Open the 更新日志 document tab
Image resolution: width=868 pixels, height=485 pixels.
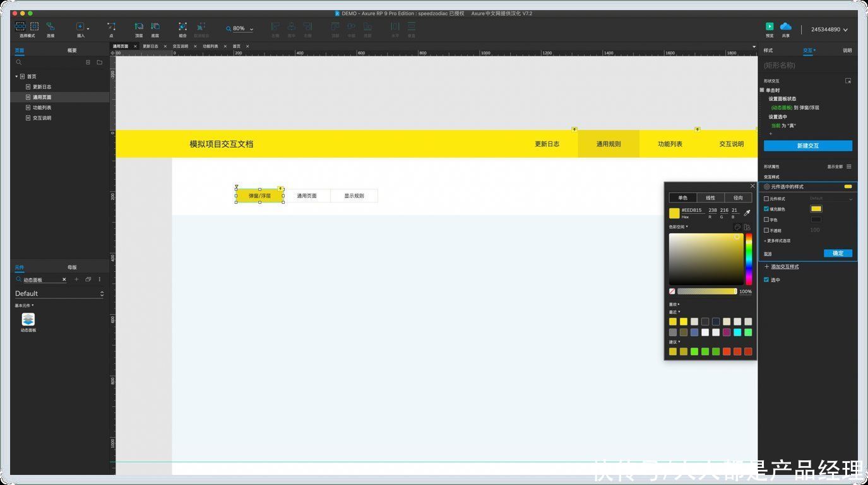click(x=150, y=46)
